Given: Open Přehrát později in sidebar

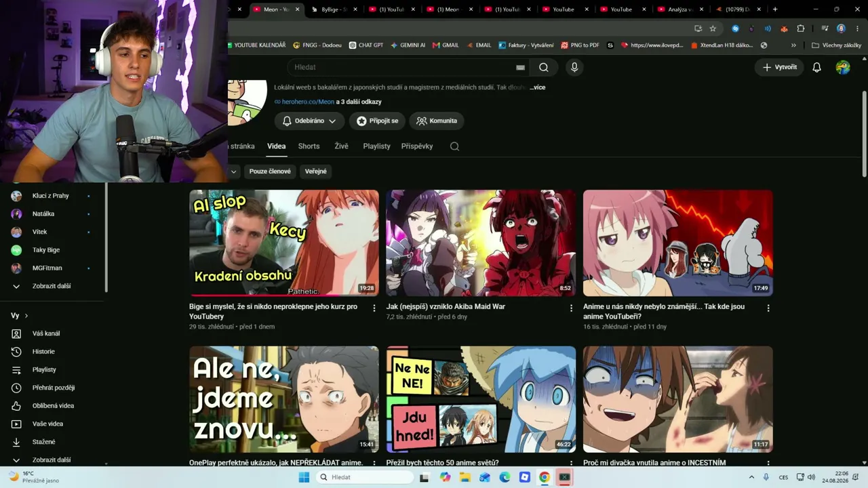Looking at the screenshot, I should click(x=53, y=388).
